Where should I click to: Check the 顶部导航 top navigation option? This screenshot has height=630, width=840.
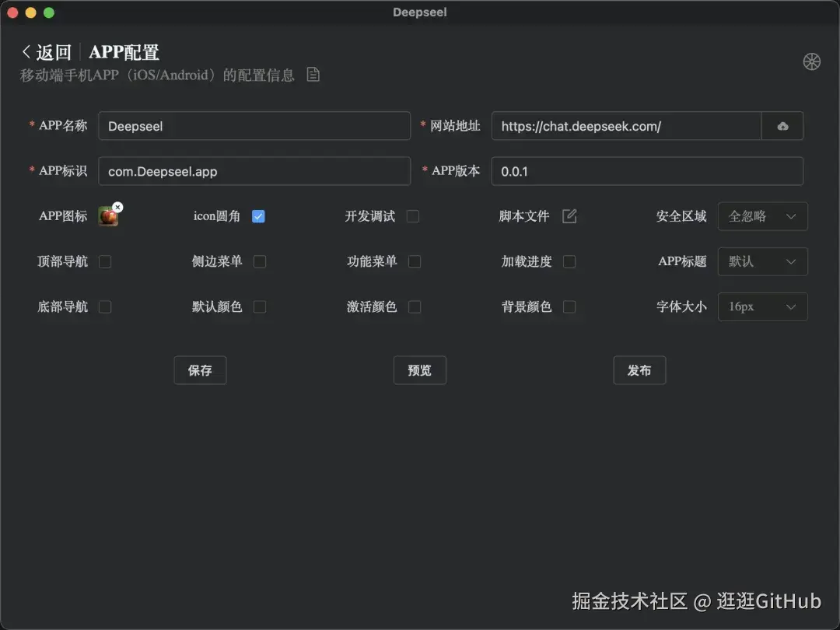pos(103,261)
